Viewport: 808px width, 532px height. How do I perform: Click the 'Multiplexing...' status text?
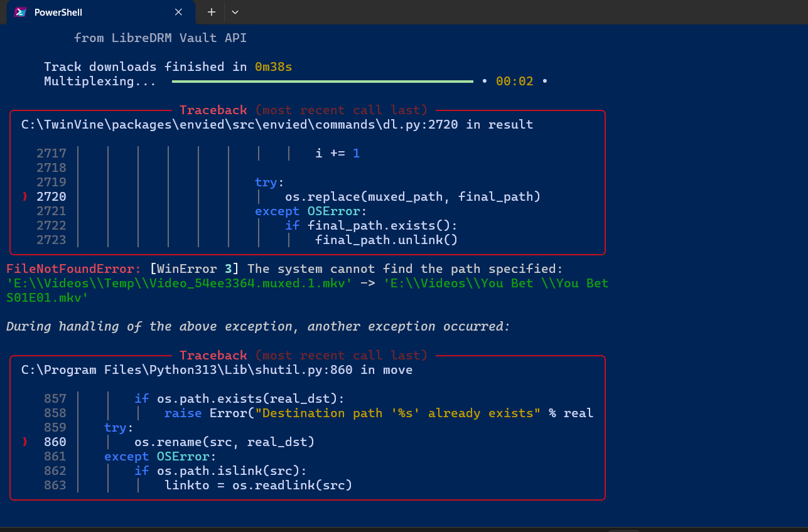(100, 81)
